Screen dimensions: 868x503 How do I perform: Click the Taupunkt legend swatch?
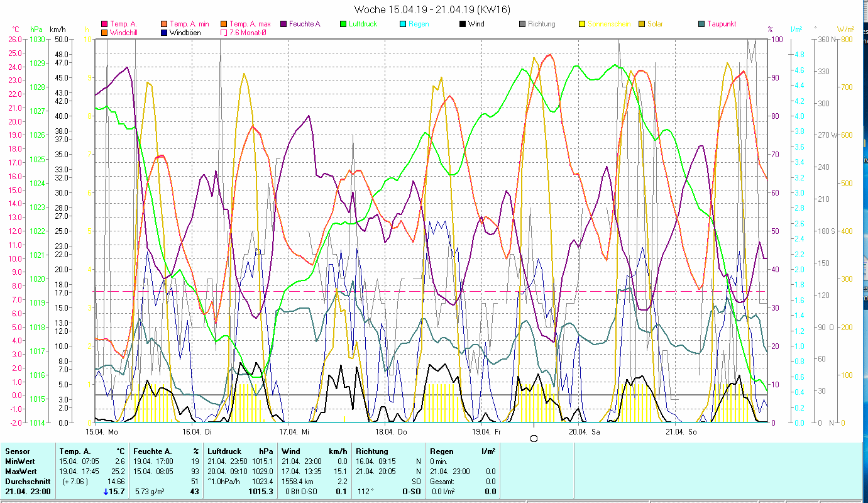tap(701, 24)
